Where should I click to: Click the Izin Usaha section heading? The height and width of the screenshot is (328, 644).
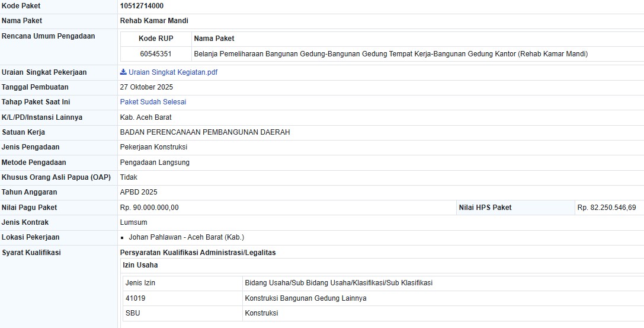click(140, 265)
